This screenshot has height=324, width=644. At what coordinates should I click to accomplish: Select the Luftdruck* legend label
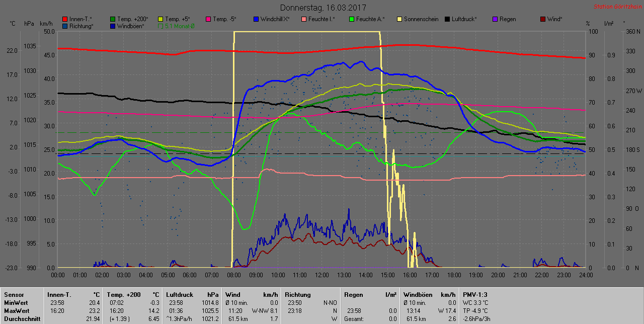pos(464,19)
